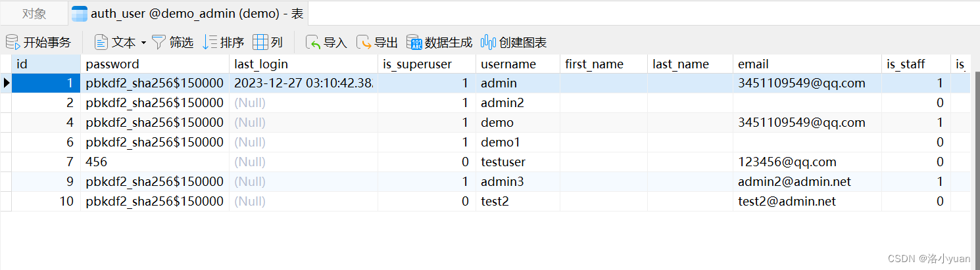Select the username cell testuser

(x=518, y=162)
